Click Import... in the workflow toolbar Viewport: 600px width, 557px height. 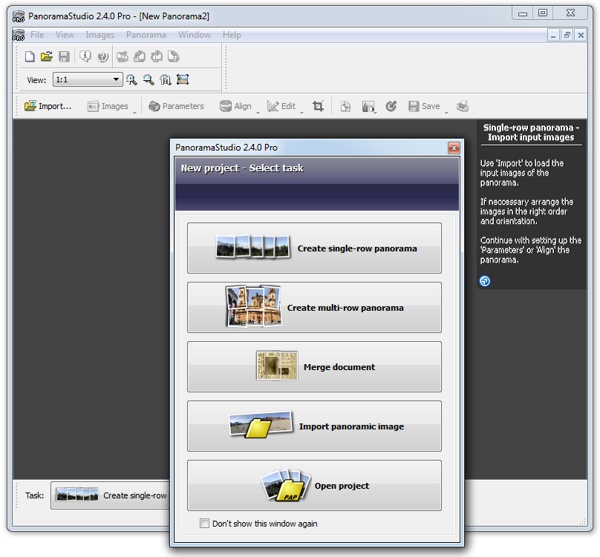(48, 106)
